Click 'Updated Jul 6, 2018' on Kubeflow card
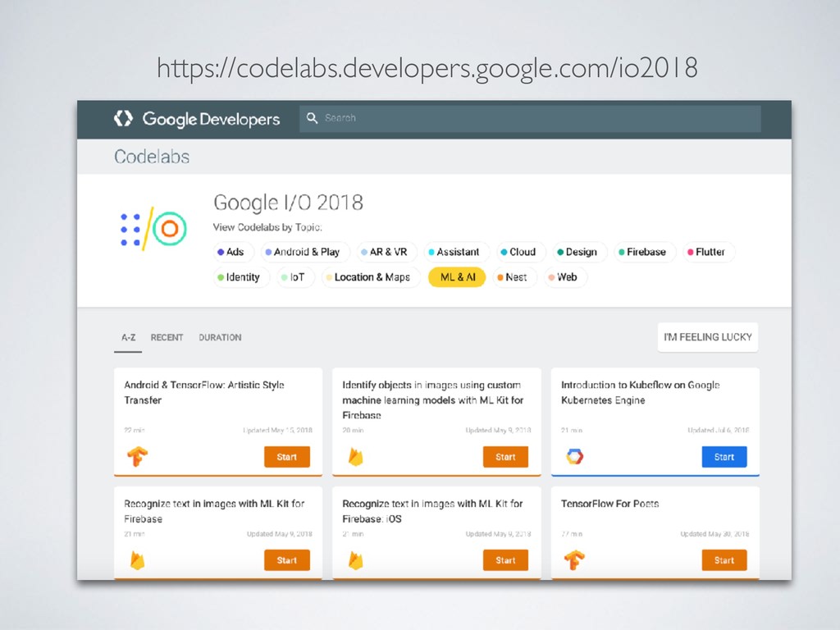 click(x=718, y=430)
